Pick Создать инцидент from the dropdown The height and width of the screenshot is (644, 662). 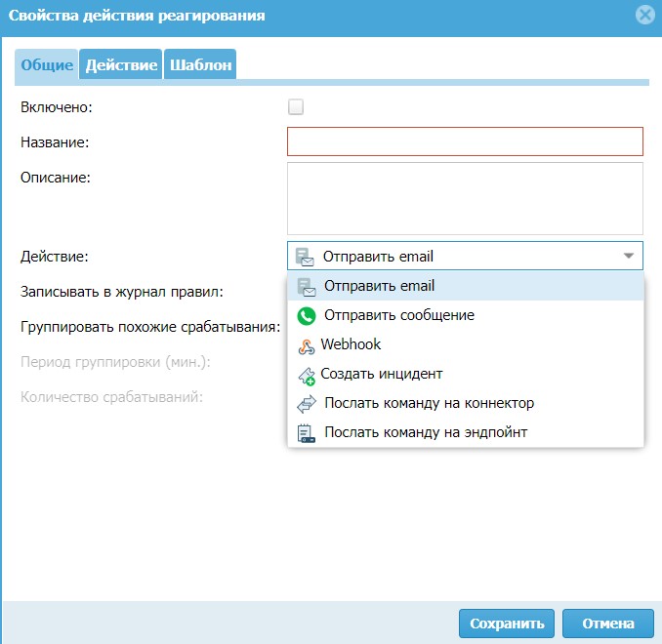tap(382, 374)
